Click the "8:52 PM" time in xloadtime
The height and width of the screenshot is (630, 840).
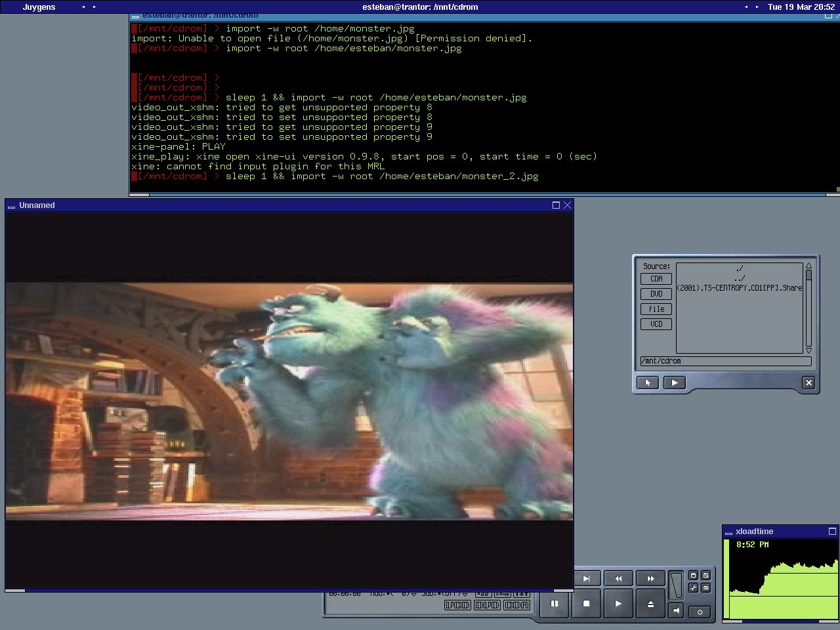[x=752, y=545]
